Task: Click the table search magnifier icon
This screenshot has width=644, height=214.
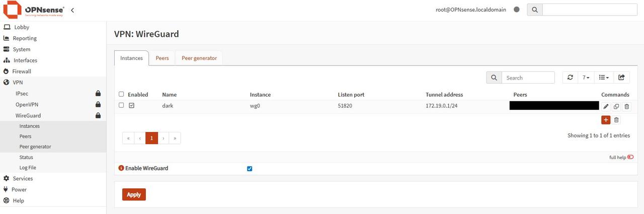Action: tap(494, 78)
